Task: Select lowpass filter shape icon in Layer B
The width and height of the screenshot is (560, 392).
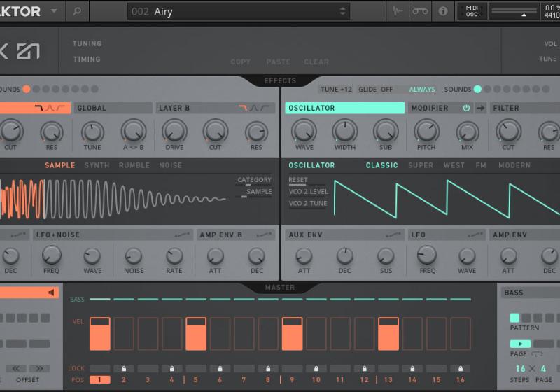Action: pos(243,108)
